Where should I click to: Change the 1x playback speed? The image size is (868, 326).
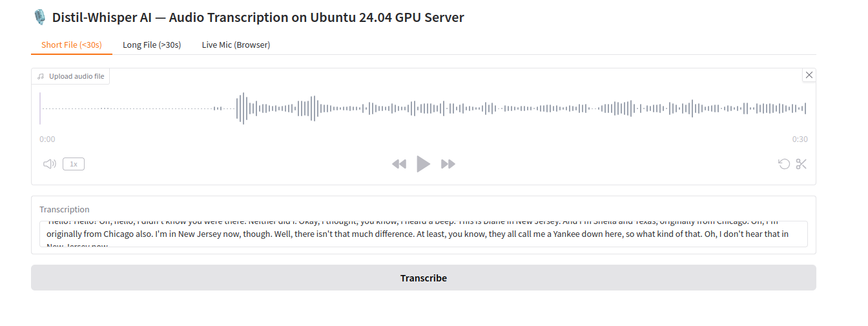[x=74, y=164]
